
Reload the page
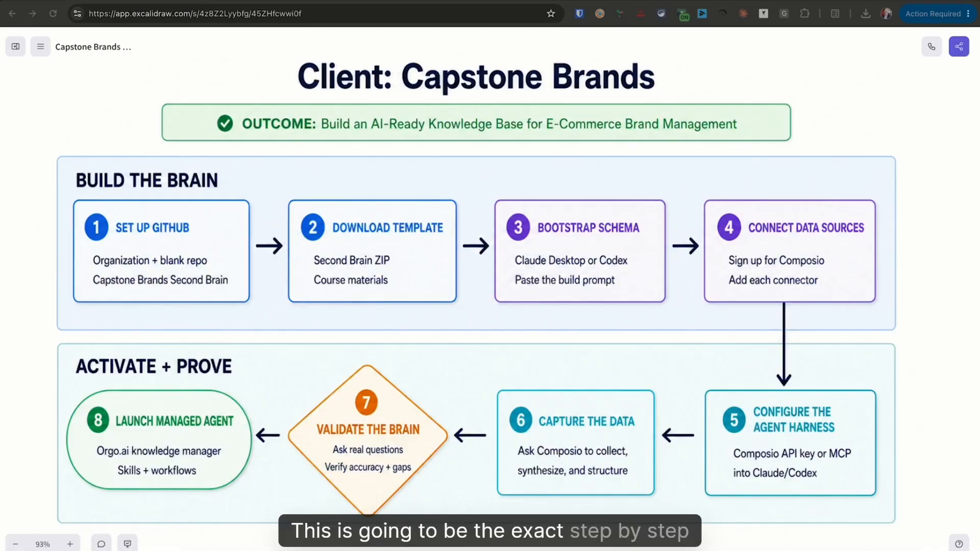pos(53,14)
